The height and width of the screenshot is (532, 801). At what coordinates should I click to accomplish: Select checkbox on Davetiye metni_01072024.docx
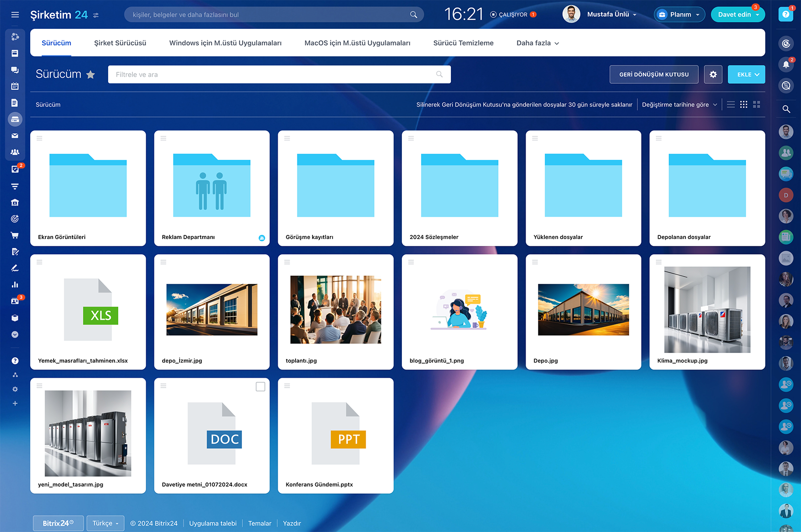pyautogui.click(x=260, y=387)
